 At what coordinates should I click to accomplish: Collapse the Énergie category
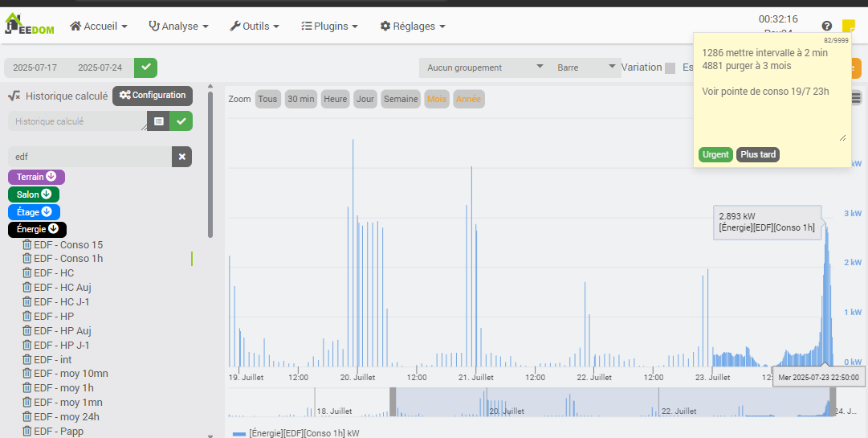coord(37,229)
